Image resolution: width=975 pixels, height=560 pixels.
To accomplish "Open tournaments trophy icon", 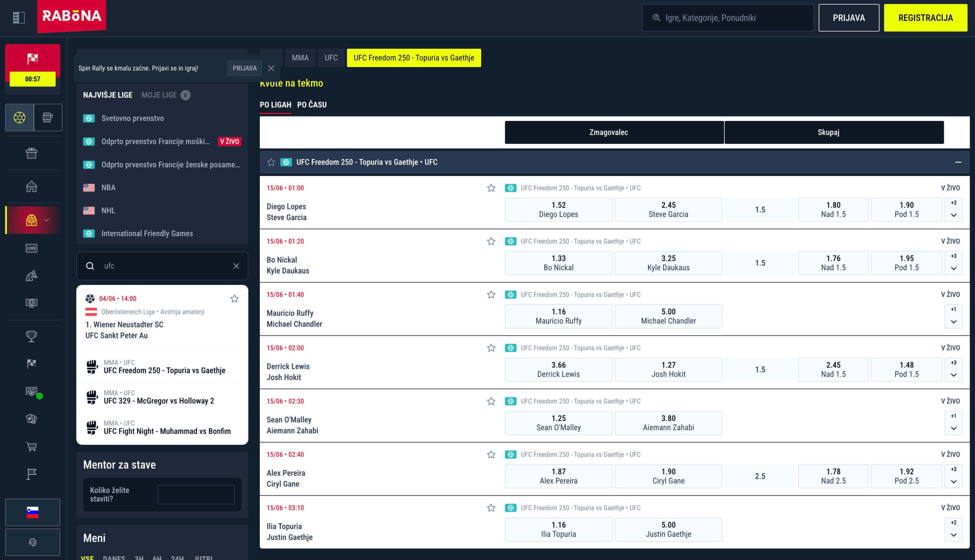I will 32,337.
